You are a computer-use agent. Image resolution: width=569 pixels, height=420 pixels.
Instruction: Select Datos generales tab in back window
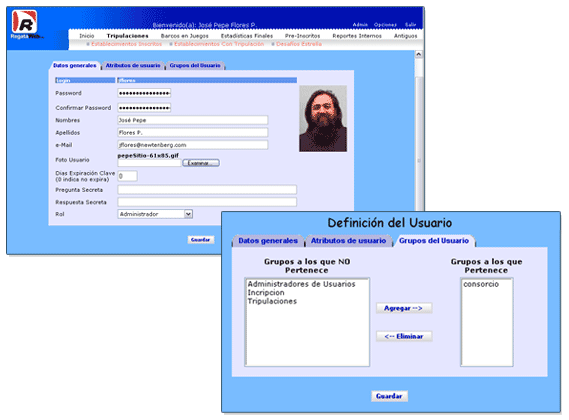[74, 66]
